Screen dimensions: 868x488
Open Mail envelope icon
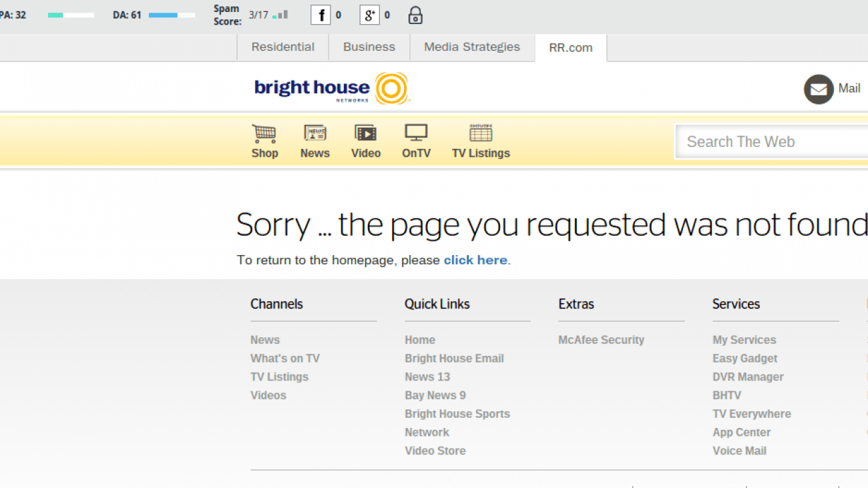(x=818, y=89)
